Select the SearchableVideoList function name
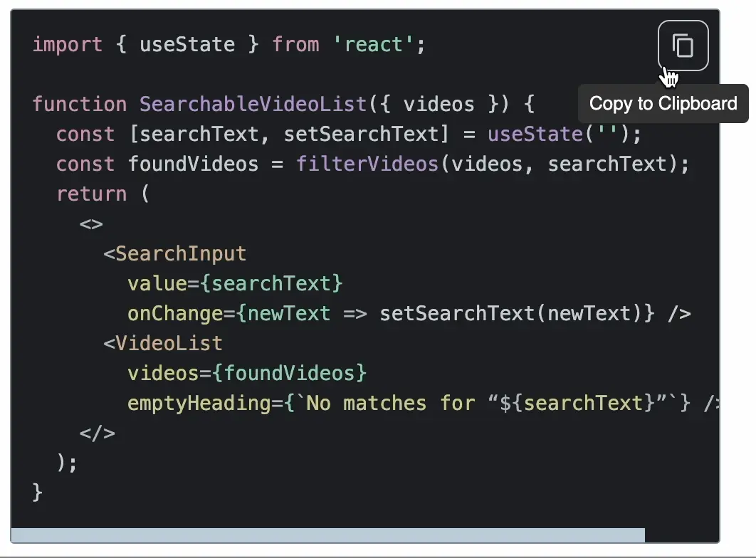This screenshot has width=756, height=558. coord(253,104)
